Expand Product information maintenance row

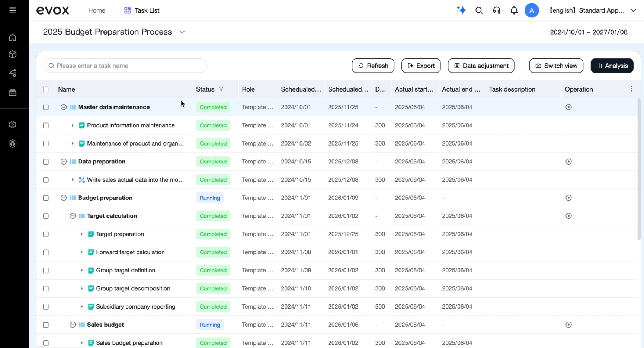[73, 125]
